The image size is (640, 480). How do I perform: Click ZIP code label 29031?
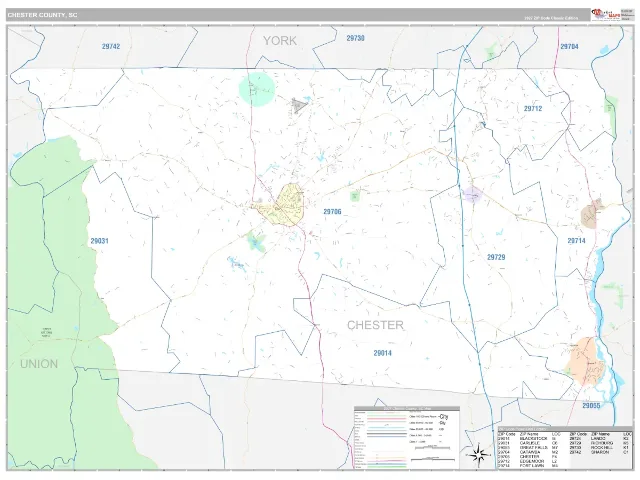100,241
